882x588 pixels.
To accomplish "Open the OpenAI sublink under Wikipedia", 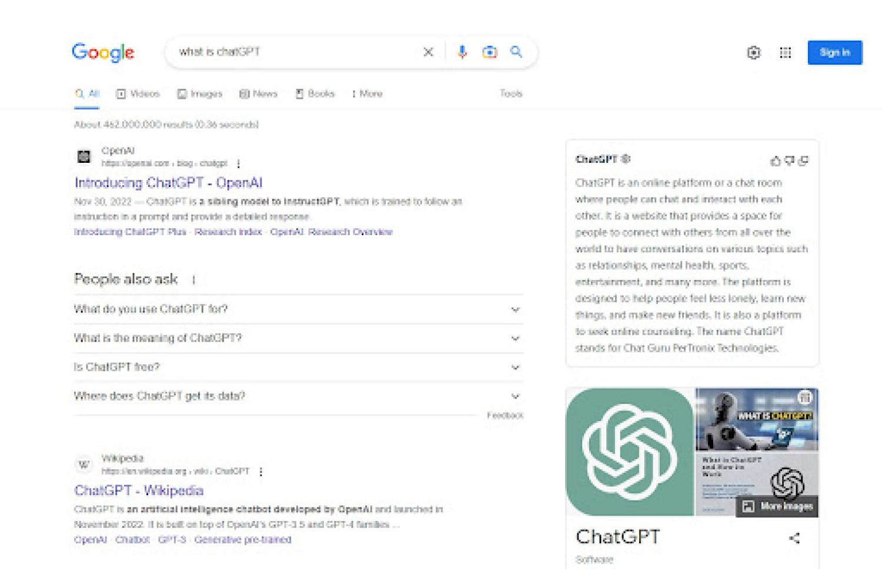I will 91,540.
